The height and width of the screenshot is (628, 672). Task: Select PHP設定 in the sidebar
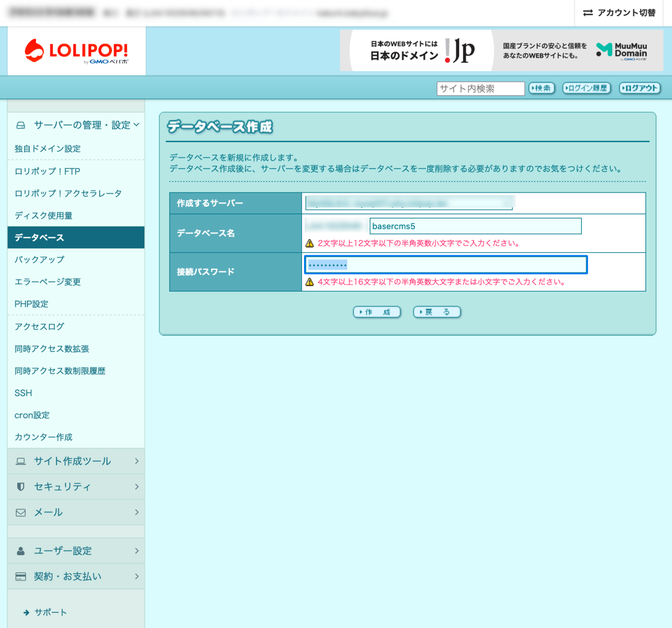coord(31,304)
